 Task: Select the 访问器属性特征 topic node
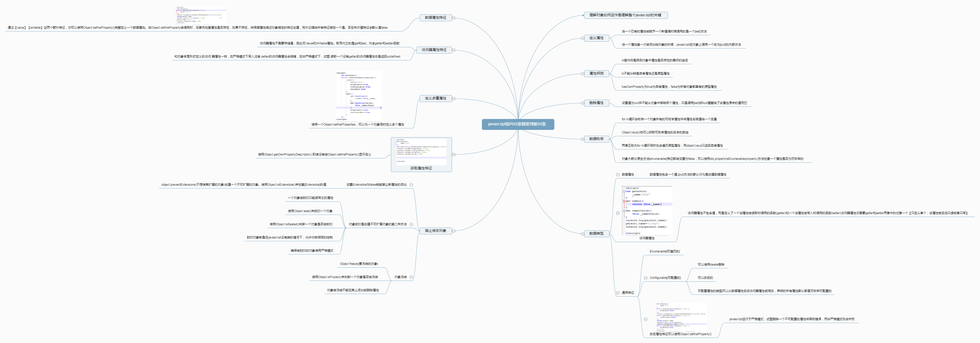pos(434,50)
